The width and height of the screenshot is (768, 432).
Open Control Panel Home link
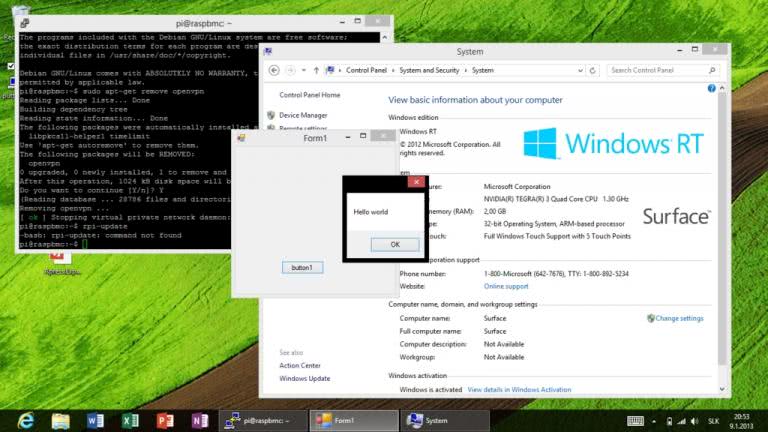pyautogui.click(x=310, y=95)
